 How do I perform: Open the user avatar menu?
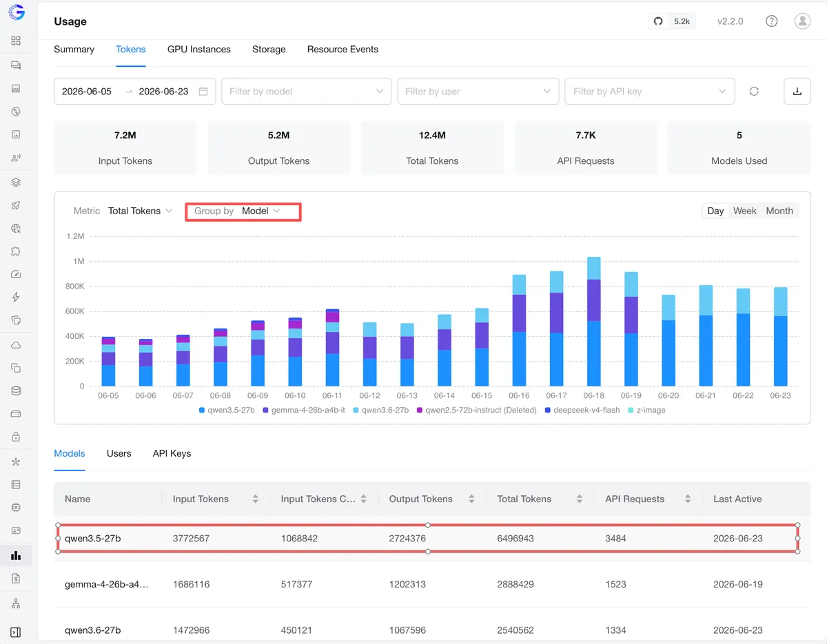(x=802, y=21)
